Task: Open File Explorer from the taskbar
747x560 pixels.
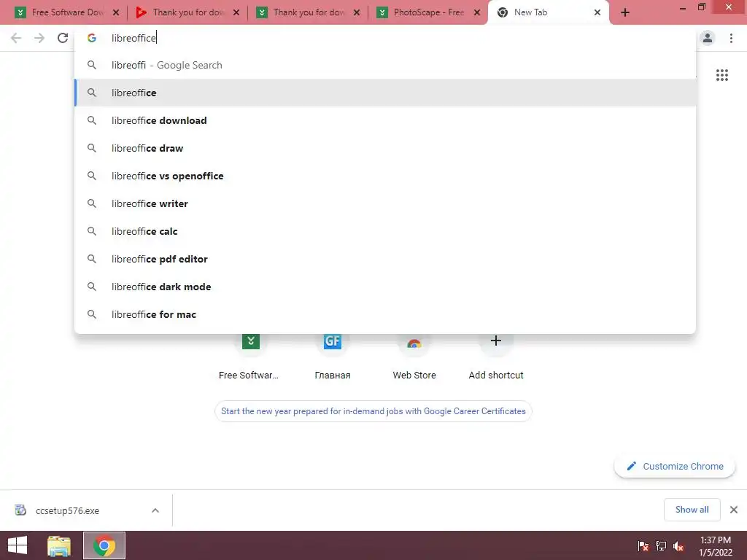Action: pos(59,545)
